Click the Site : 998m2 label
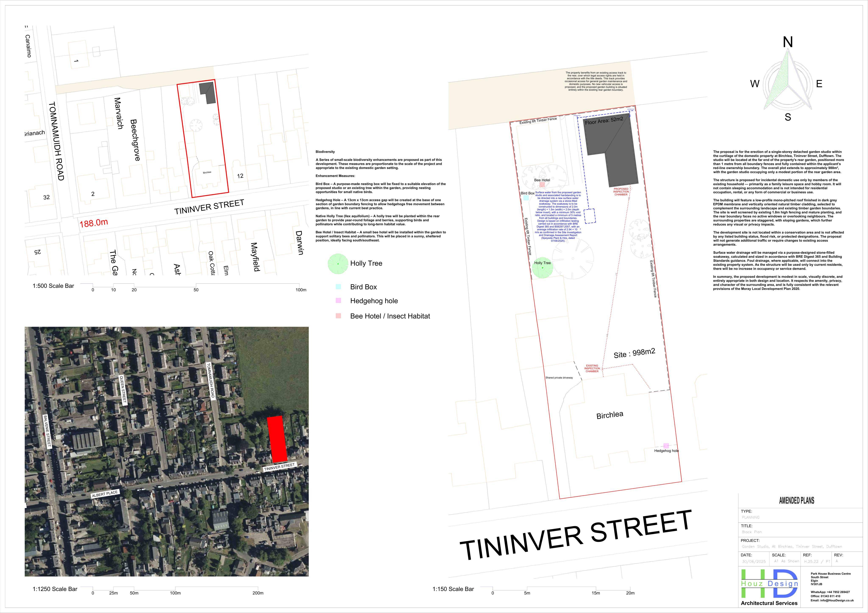868x613 pixels. tap(634, 353)
